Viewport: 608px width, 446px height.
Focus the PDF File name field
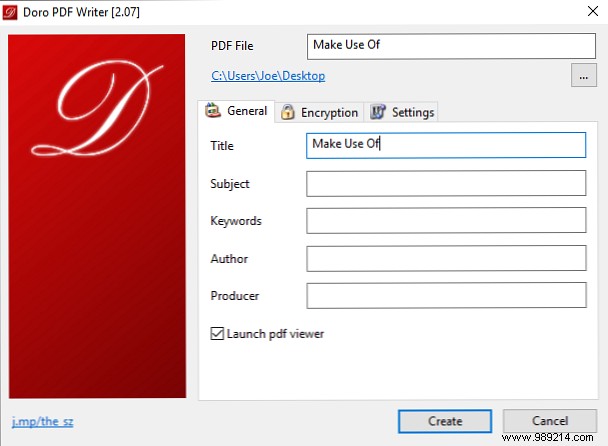(x=451, y=46)
